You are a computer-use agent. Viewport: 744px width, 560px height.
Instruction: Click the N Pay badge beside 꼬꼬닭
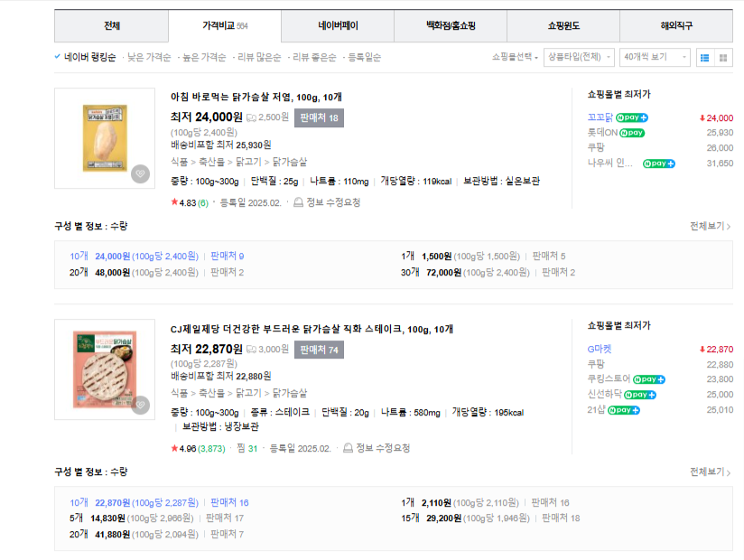click(632, 117)
